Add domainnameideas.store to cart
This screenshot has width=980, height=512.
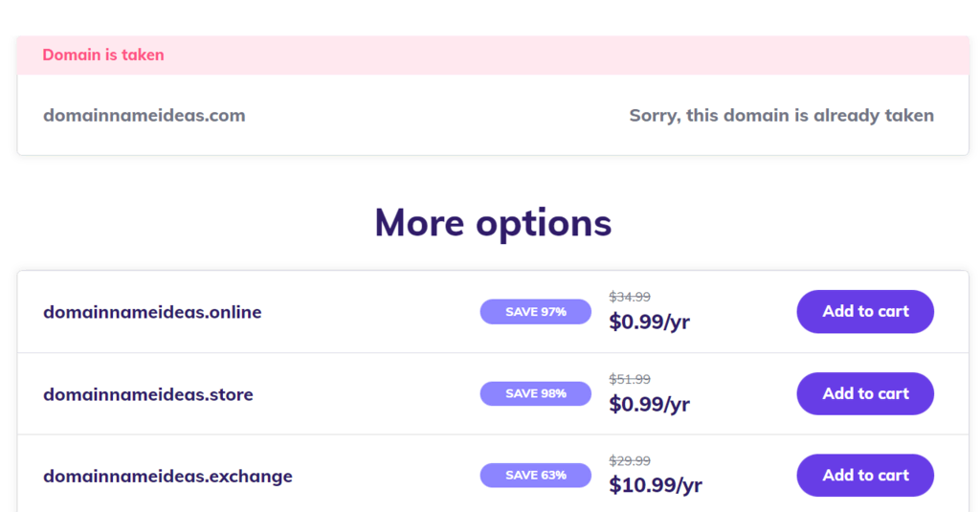point(865,393)
